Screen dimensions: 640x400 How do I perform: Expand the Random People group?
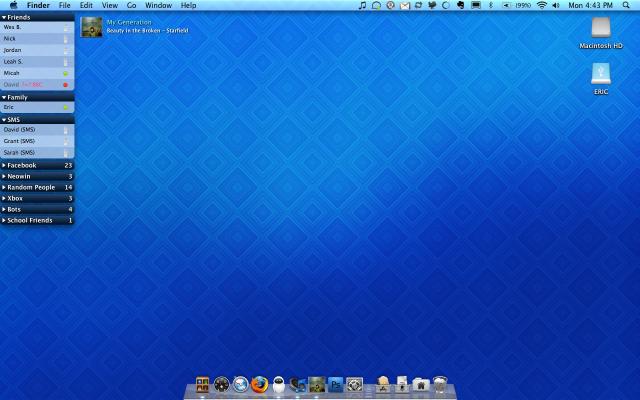(30, 187)
